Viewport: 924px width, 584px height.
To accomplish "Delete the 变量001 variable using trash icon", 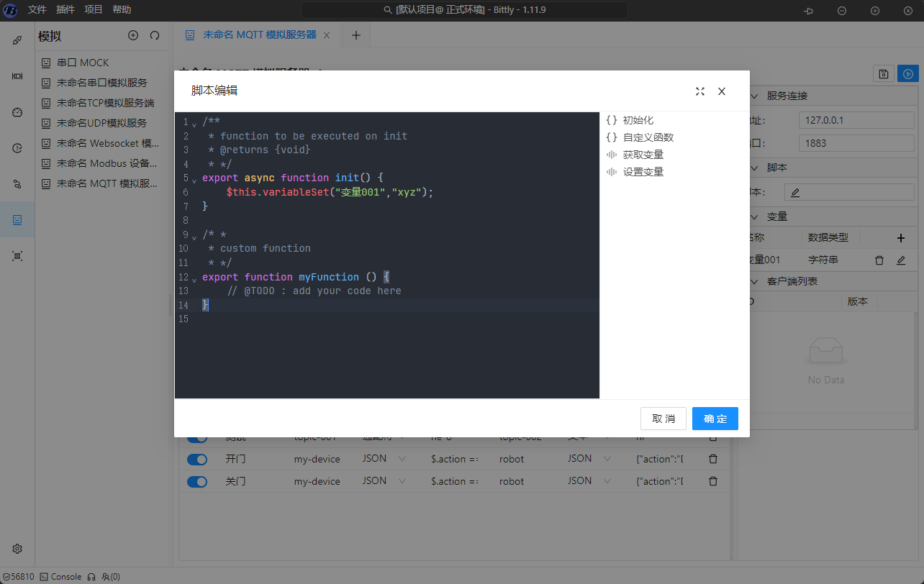I will 879,260.
